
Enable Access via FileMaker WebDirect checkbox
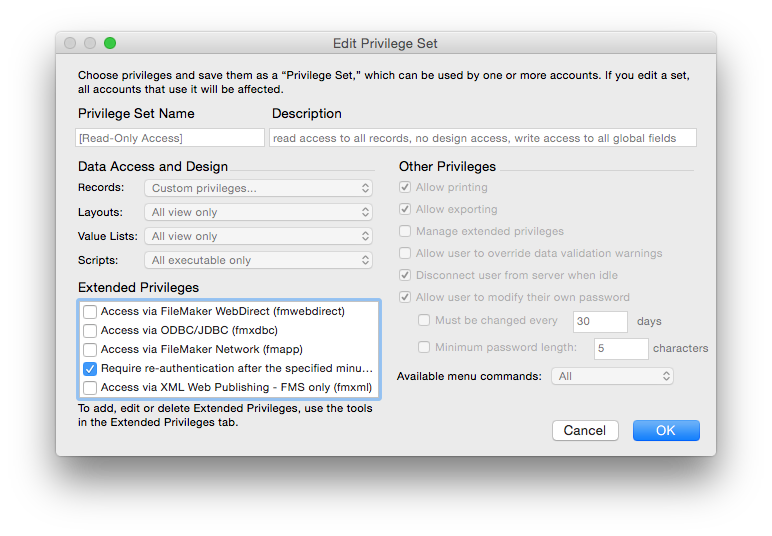[x=90, y=312]
